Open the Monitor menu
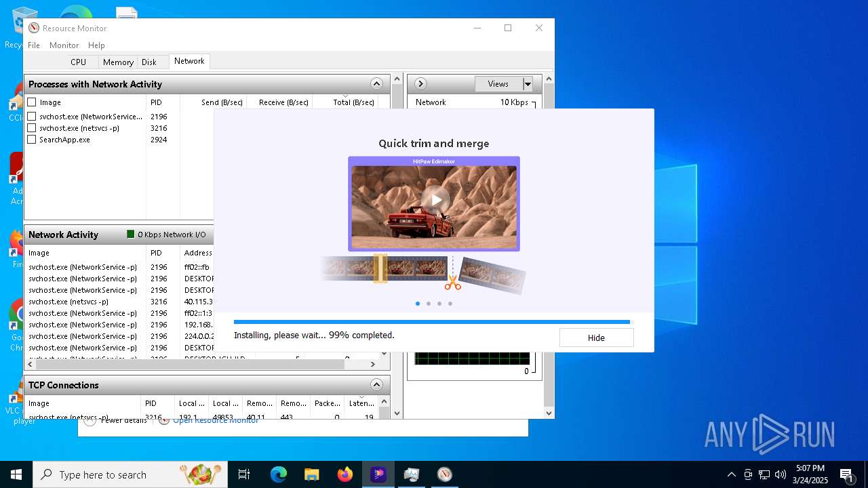 pyautogui.click(x=64, y=45)
